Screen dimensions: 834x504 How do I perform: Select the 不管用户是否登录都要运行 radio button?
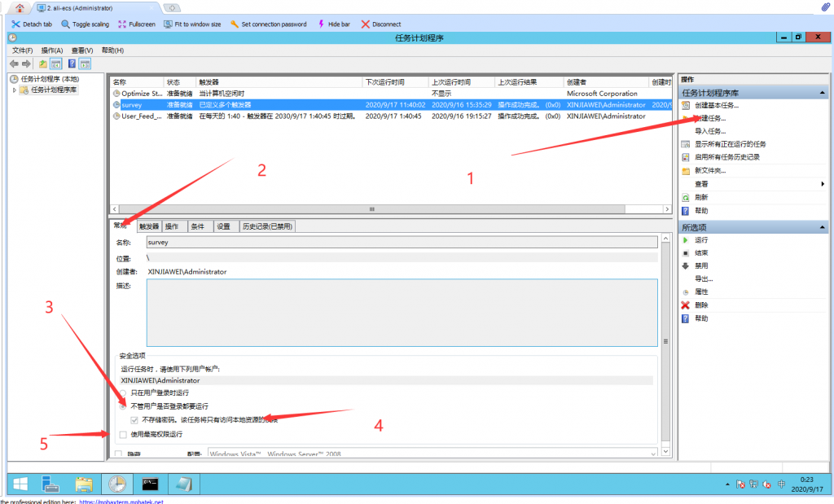pos(124,406)
